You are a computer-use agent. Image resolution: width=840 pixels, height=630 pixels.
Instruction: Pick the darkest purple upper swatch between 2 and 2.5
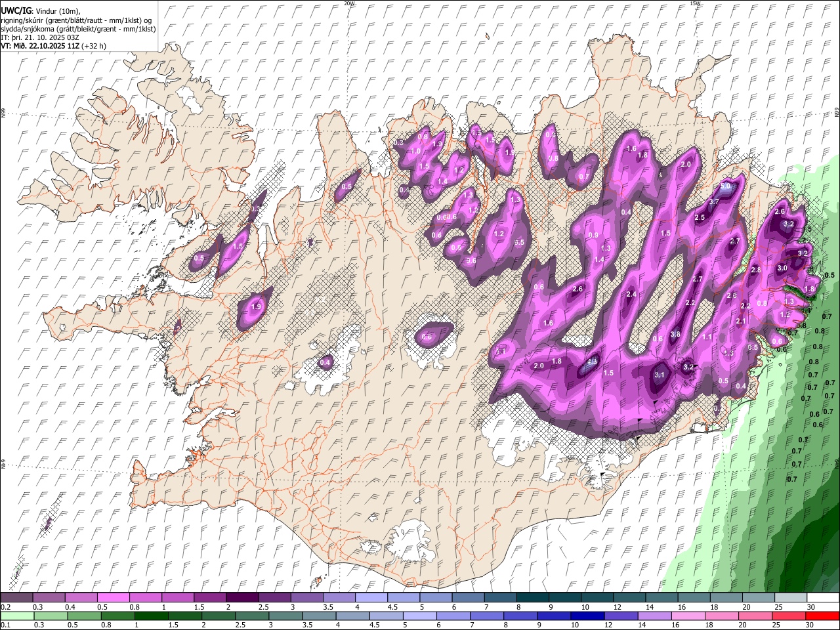click(x=241, y=597)
